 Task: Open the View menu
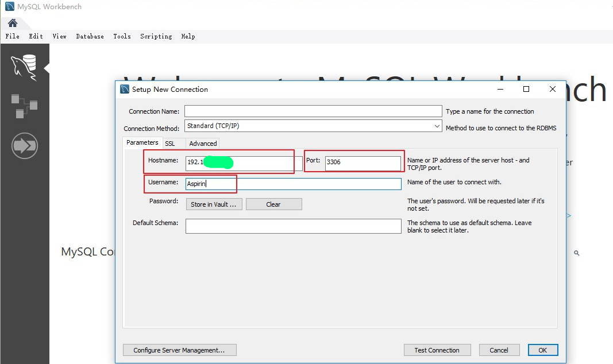click(59, 36)
